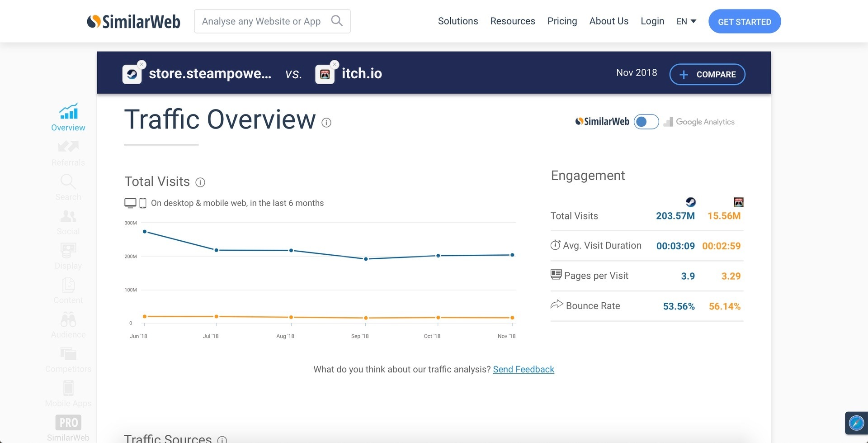
Task: Open the Search sidebar section
Action: [x=68, y=188]
